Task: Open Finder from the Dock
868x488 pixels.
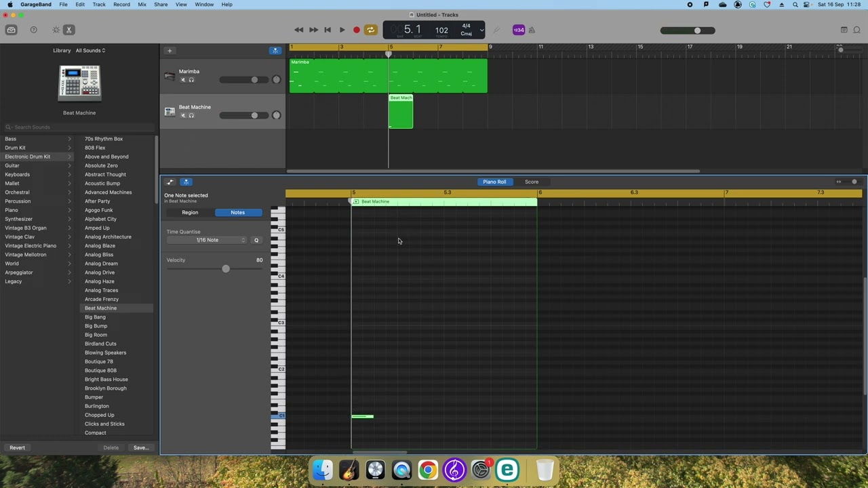Action: click(x=323, y=470)
